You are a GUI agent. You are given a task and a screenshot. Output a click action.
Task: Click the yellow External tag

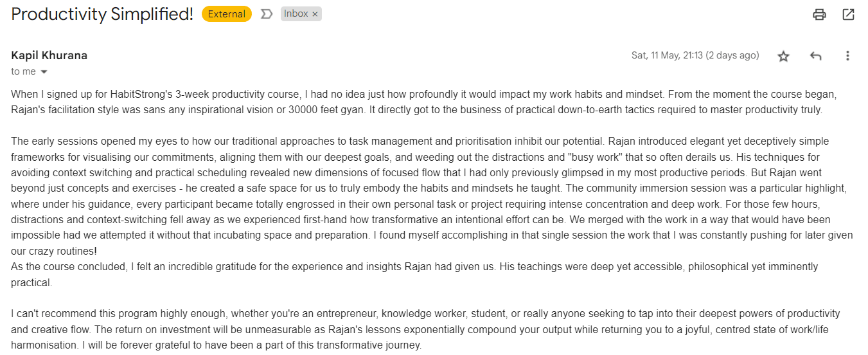pyautogui.click(x=227, y=14)
